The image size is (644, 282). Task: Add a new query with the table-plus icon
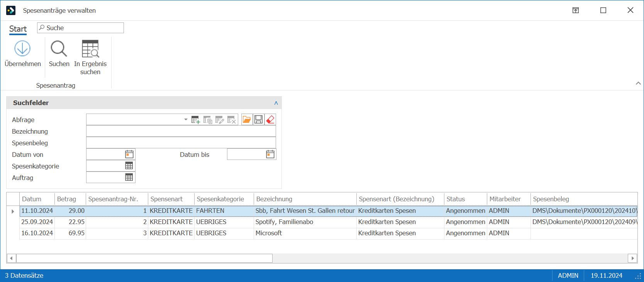(x=196, y=120)
